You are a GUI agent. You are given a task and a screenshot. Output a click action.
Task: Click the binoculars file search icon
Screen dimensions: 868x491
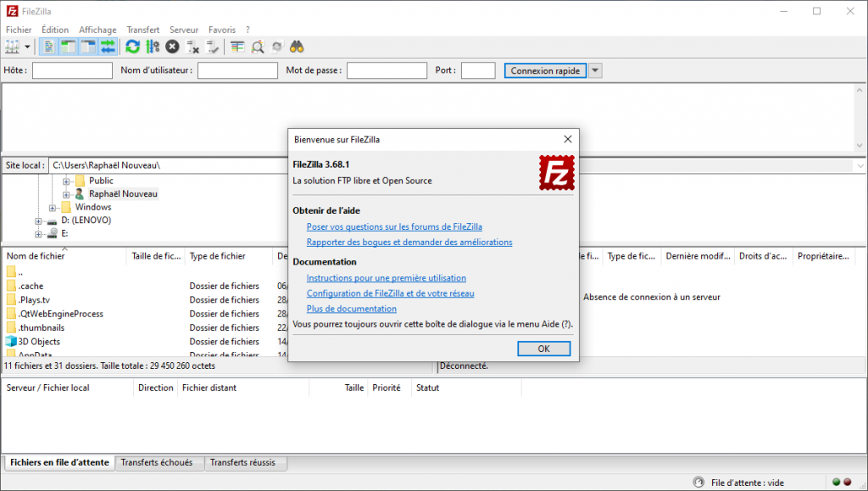[x=297, y=47]
